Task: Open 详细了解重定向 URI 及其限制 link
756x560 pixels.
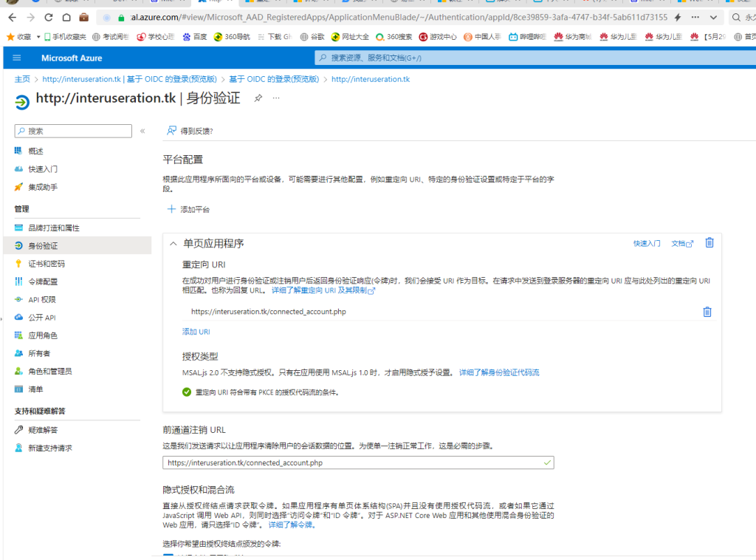Action: [x=323, y=290]
